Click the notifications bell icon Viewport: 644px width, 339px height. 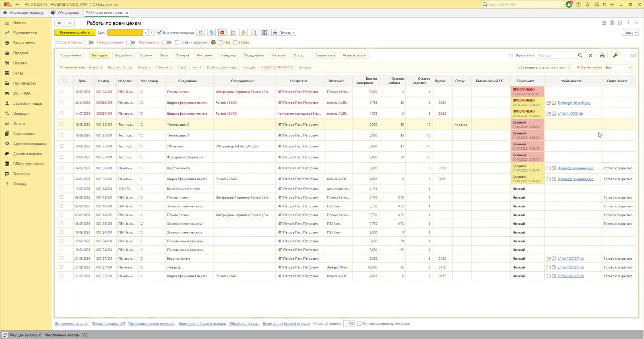[x=569, y=4]
